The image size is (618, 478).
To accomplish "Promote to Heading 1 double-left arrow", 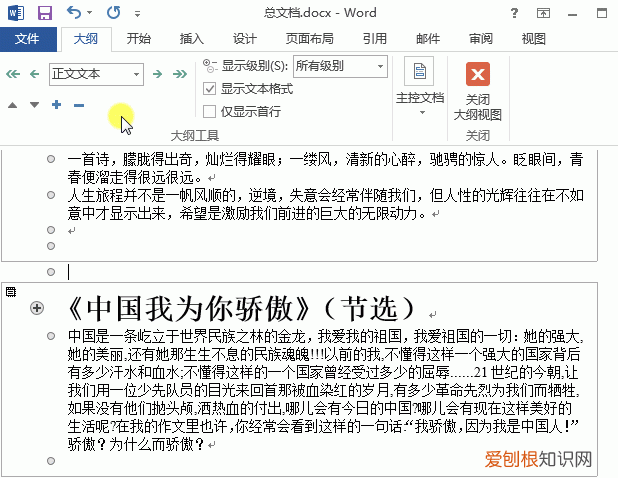I will [x=13, y=74].
